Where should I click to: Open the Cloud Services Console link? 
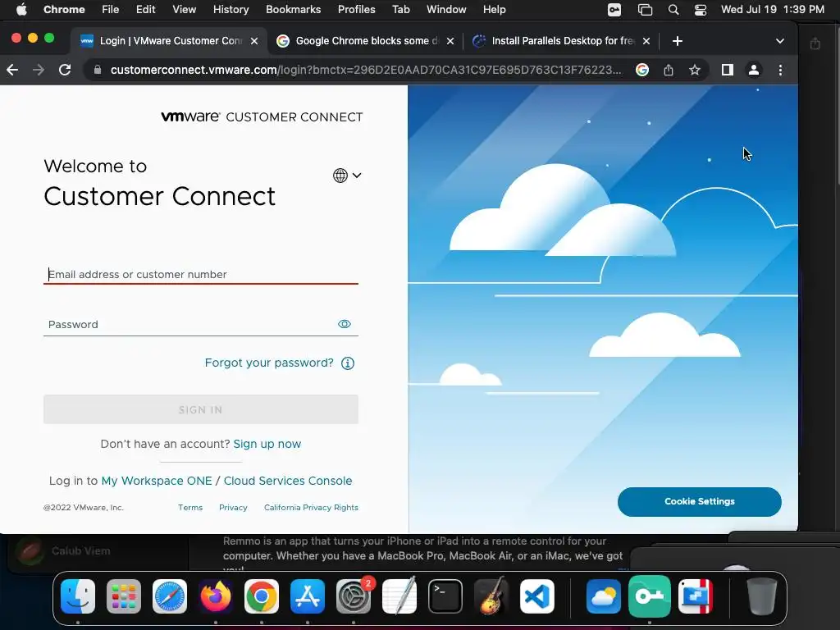pos(288,481)
